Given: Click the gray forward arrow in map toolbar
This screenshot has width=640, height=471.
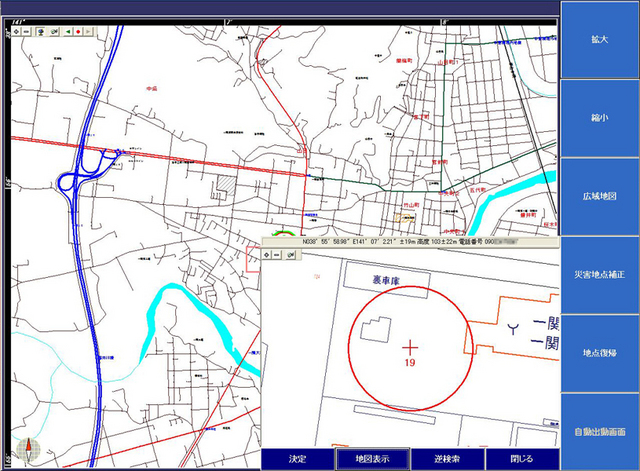Looking at the screenshot, I should (x=89, y=31).
